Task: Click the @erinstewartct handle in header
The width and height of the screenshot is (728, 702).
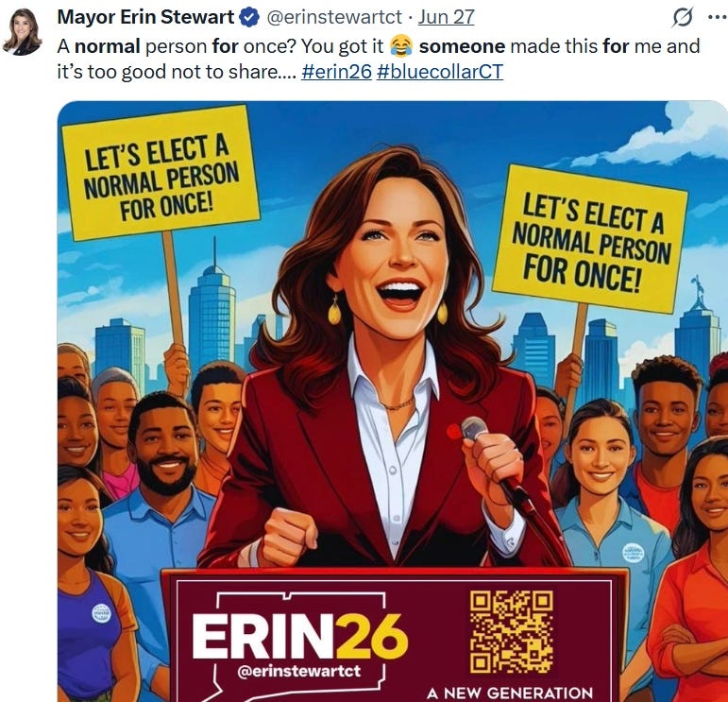Action: point(334,17)
